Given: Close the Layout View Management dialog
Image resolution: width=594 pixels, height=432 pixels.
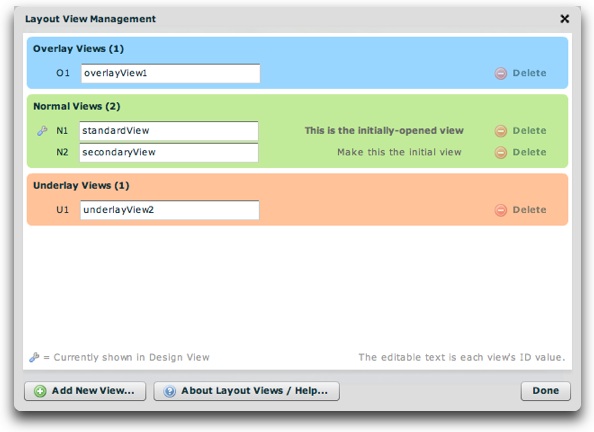Looking at the screenshot, I should [564, 19].
